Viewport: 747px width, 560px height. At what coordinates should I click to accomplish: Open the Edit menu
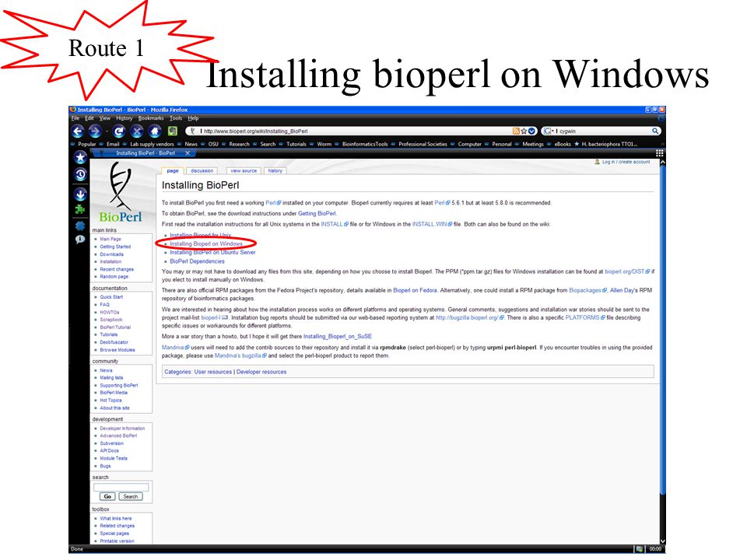tap(89, 118)
